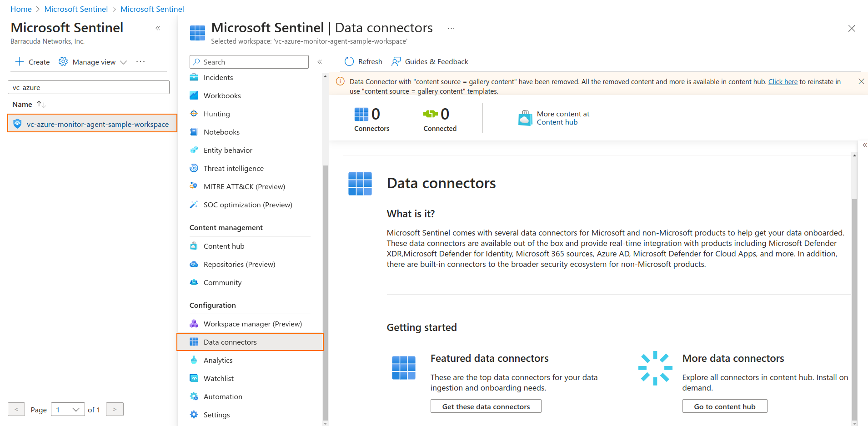Open MITRE ATT&CK (Preview) icon

click(194, 186)
